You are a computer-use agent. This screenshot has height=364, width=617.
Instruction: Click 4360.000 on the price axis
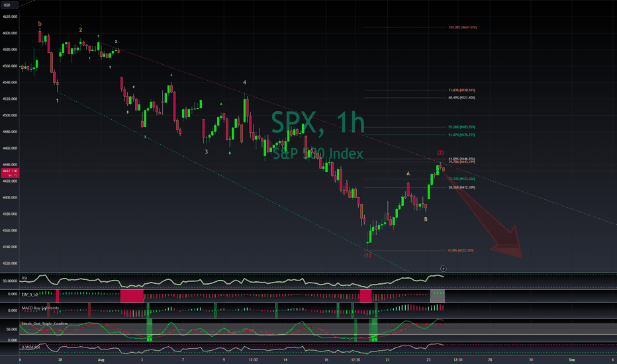[x=10, y=230]
